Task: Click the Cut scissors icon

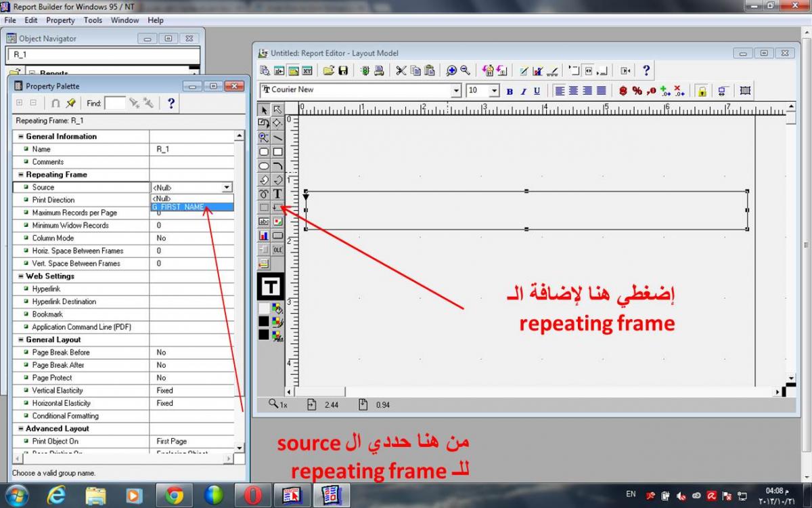Action: tap(401, 70)
